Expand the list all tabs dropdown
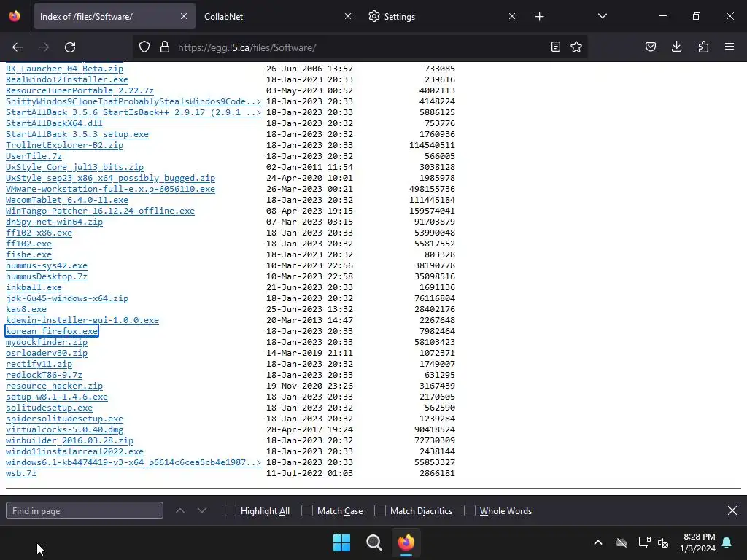The height and width of the screenshot is (560, 747). click(602, 17)
